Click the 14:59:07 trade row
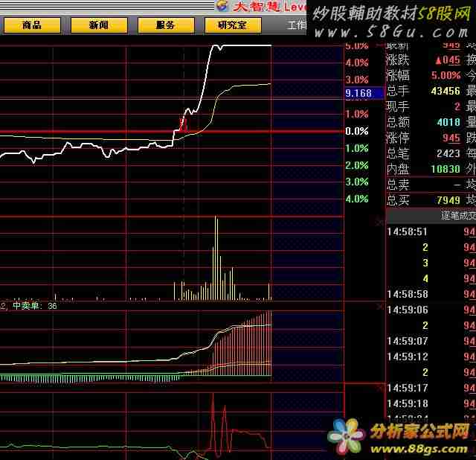476x460 pixels. click(431, 341)
